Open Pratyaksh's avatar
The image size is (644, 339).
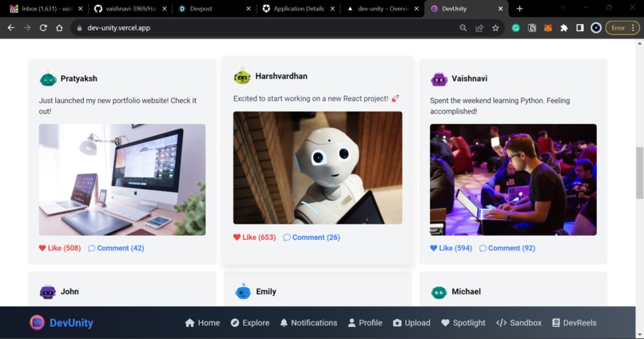(48, 78)
